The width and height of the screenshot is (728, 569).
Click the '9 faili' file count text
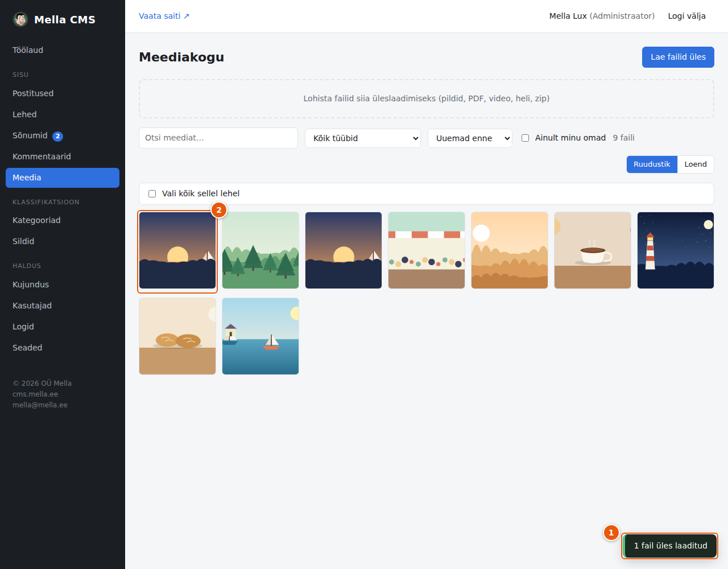pos(624,138)
